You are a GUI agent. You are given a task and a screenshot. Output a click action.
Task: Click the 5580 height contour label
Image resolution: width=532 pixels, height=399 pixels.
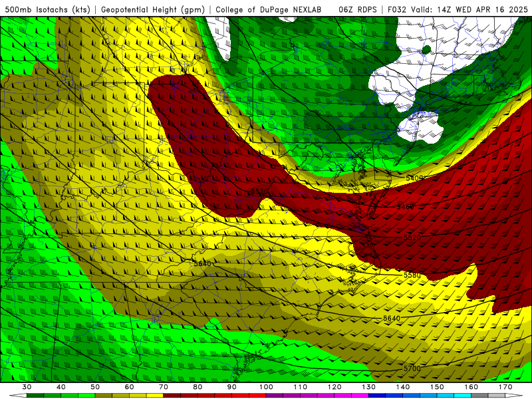coord(412,275)
